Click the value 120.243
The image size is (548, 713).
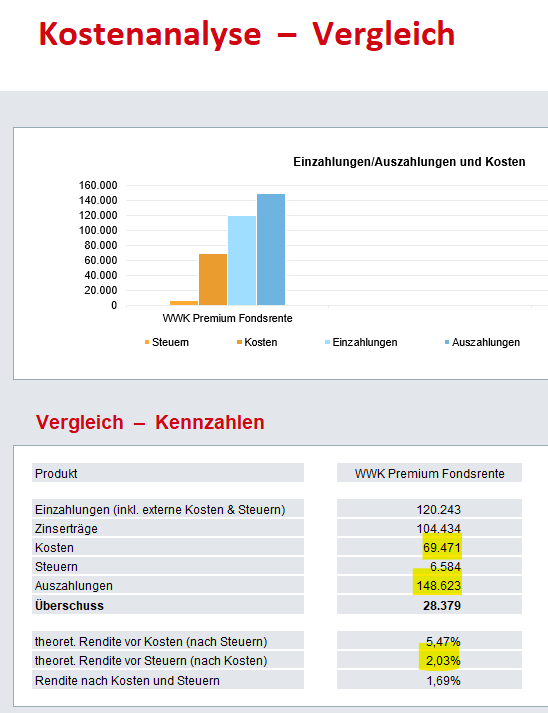click(438, 510)
